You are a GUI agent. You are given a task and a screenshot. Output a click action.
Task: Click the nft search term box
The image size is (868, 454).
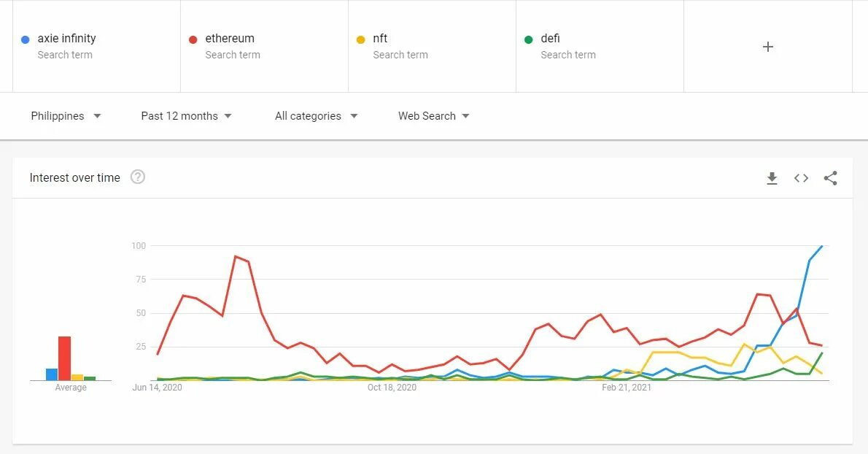coord(381,39)
